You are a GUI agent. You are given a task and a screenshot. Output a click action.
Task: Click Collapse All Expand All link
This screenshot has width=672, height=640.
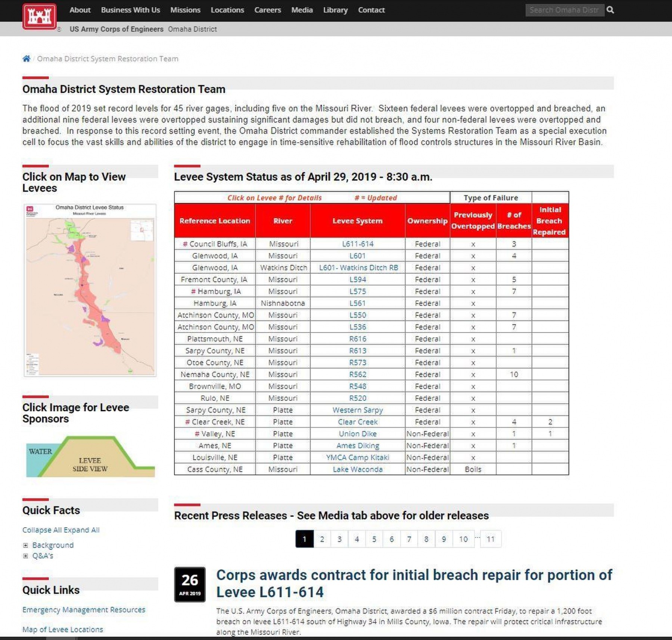coord(61,530)
